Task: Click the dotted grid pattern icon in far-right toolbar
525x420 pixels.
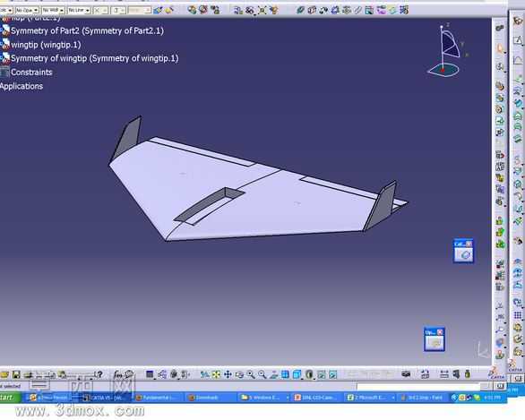Action: [518, 315]
